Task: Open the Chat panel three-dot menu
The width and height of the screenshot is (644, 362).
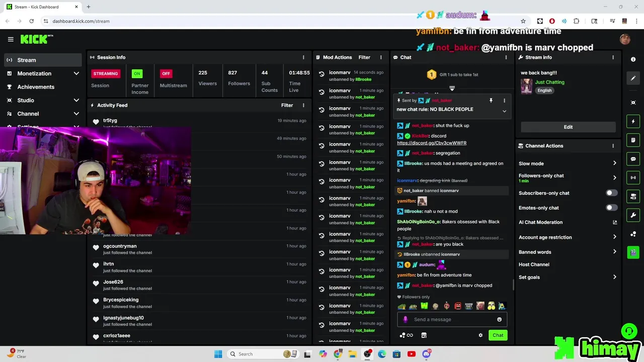Action: pos(506,57)
